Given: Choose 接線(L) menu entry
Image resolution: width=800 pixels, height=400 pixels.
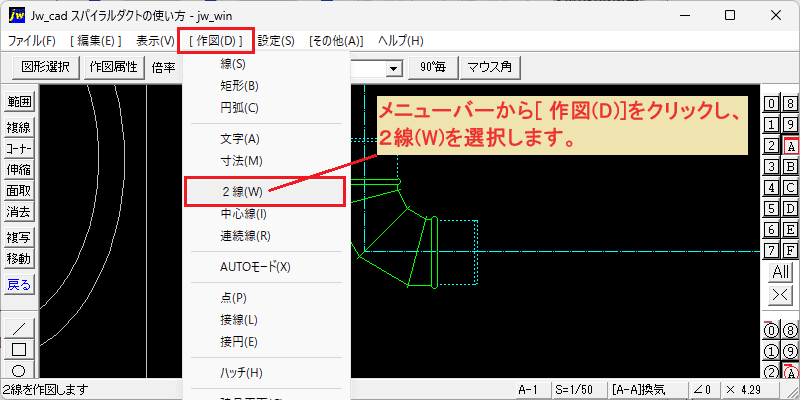Looking at the screenshot, I should click(266, 320).
